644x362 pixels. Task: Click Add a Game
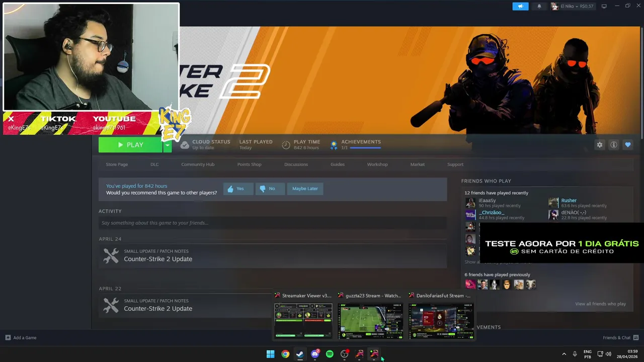[x=21, y=338]
